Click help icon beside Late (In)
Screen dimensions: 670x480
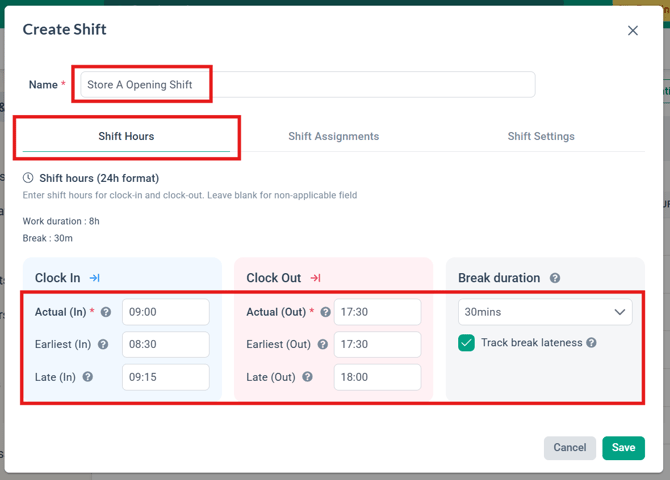click(88, 377)
